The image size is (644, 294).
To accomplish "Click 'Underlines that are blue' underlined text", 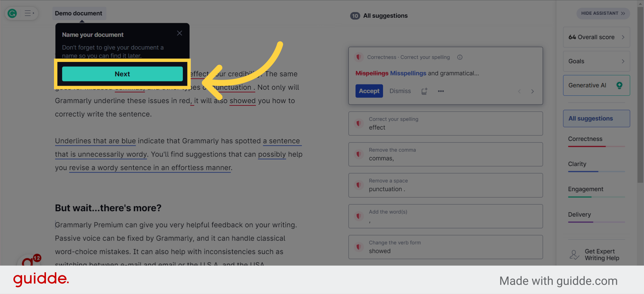I will click(x=95, y=141).
